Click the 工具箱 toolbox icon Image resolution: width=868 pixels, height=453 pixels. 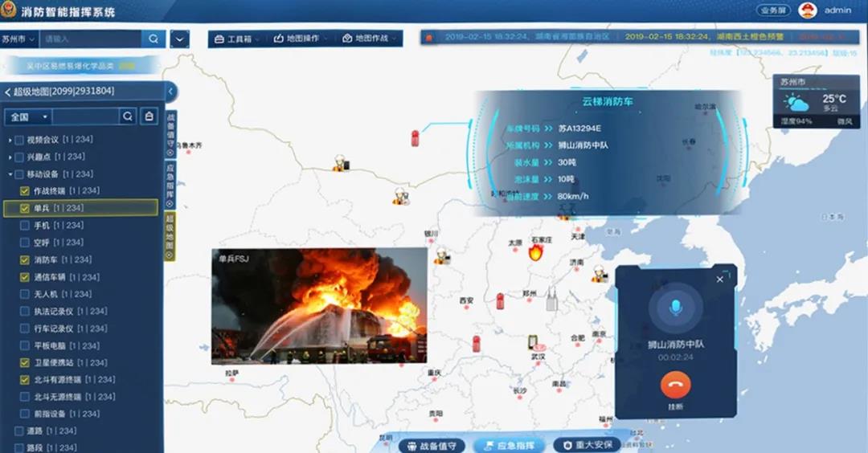[x=219, y=39]
